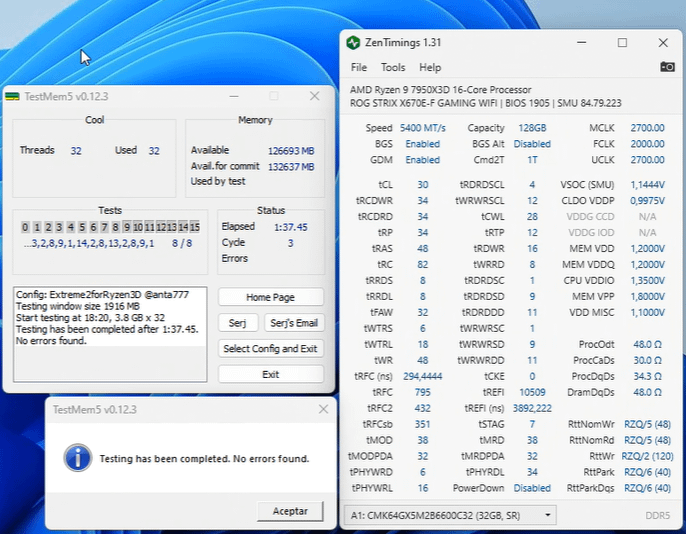Click the MCLK value 2700.00
The height and width of the screenshot is (534, 686).
pyautogui.click(x=647, y=128)
